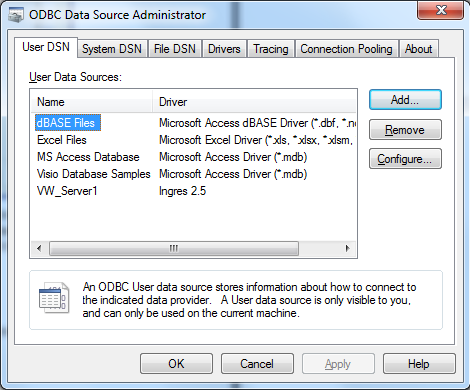Switch to the System DSN tab
The height and width of the screenshot is (390, 470).
click(112, 49)
